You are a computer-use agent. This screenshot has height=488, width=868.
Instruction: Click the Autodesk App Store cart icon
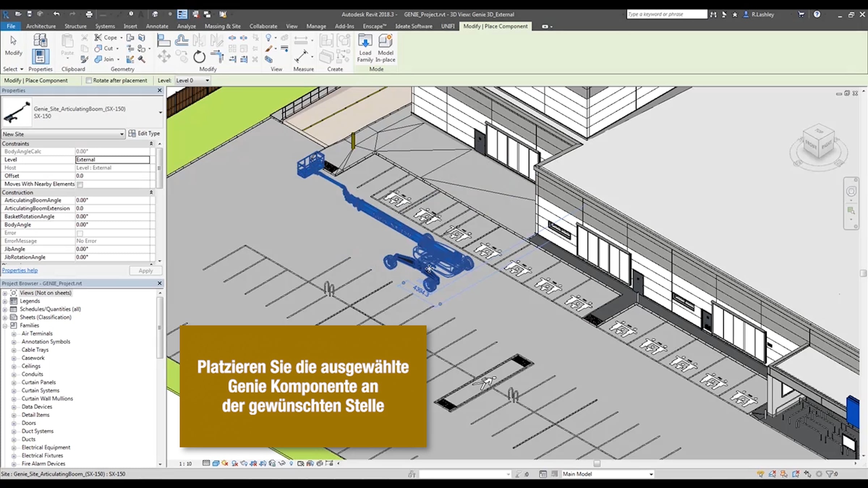pyautogui.click(x=801, y=14)
